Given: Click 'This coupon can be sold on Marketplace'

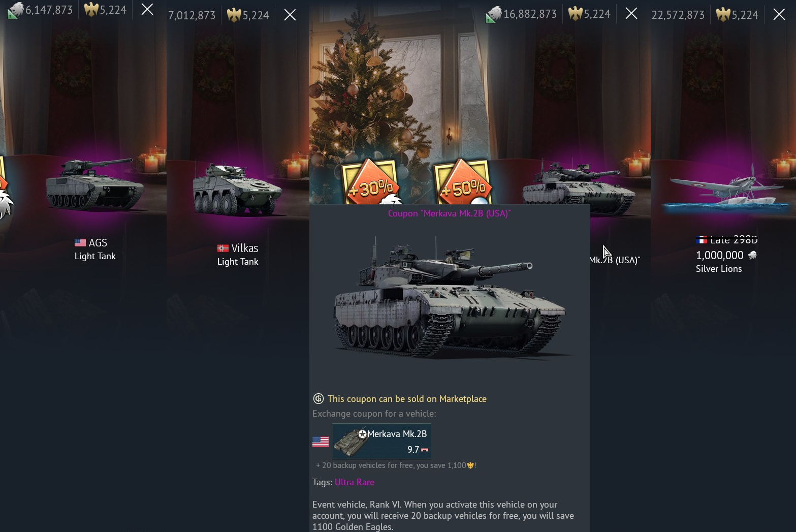Looking at the screenshot, I should tap(407, 399).
